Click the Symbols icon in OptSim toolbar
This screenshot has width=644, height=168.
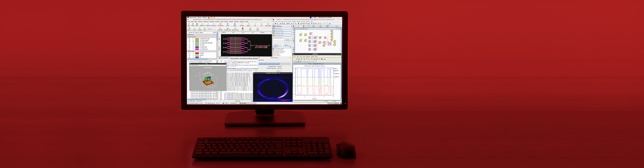tap(316, 26)
